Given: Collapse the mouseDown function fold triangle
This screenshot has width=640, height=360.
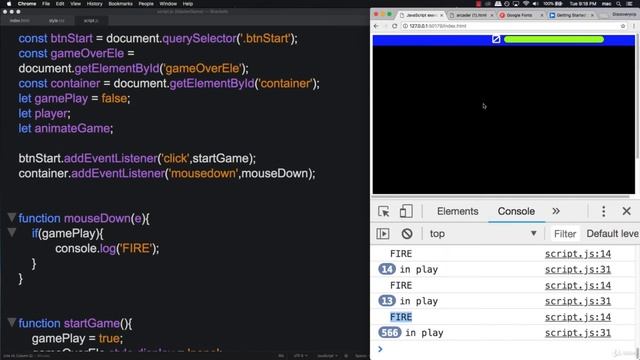Looking at the screenshot, I should (12, 217).
